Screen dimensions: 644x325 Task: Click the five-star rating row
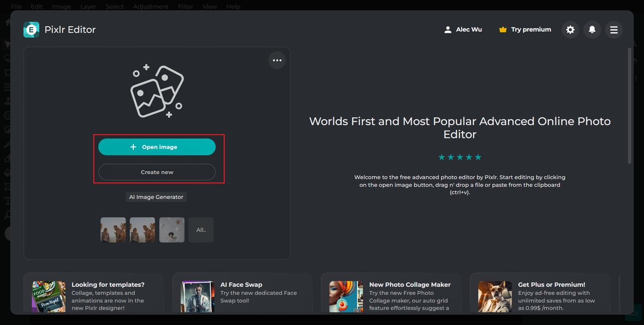click(x=460, y=157)
